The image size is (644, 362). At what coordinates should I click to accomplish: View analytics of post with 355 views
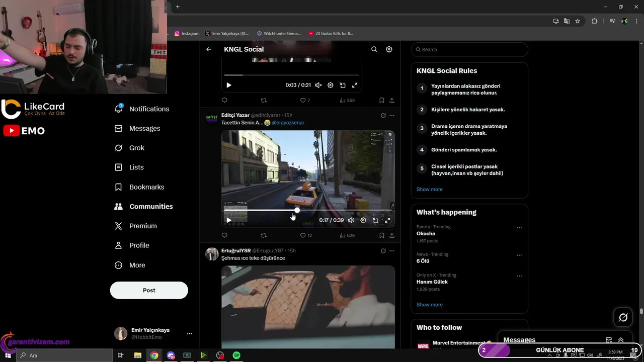(347, 101)
